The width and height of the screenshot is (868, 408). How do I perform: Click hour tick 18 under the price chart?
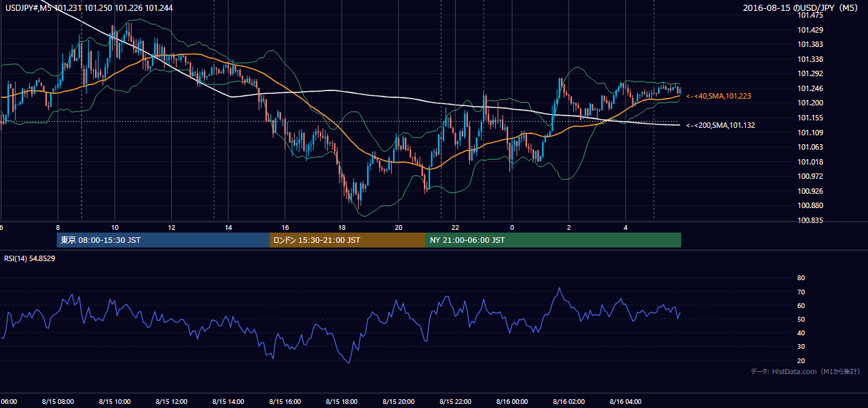[x=342, y=228]
